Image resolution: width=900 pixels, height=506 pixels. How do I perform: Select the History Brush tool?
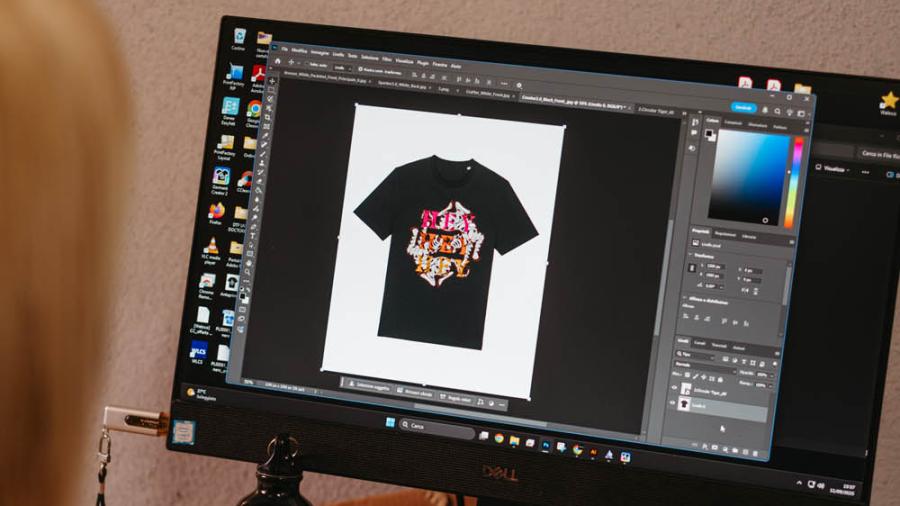coord(261,172)
